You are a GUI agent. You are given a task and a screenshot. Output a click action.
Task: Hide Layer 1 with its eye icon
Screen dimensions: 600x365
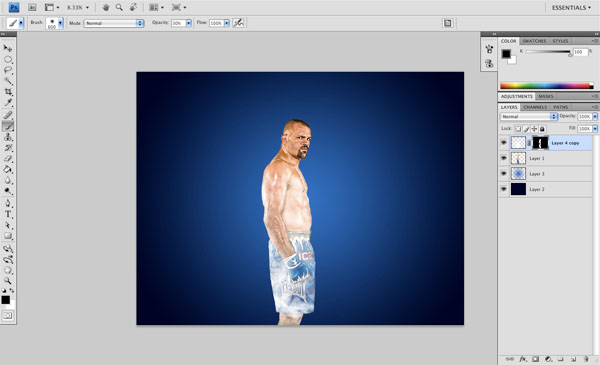pos(504,158)
